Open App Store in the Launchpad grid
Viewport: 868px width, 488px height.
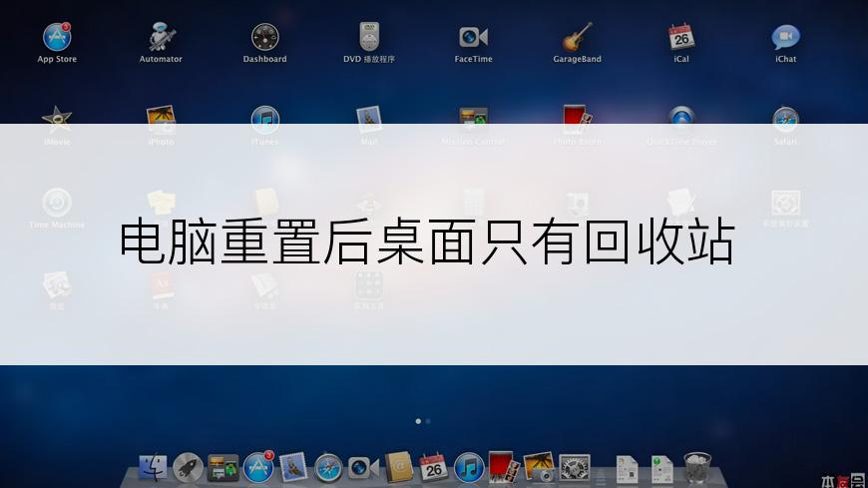[57, 37]
